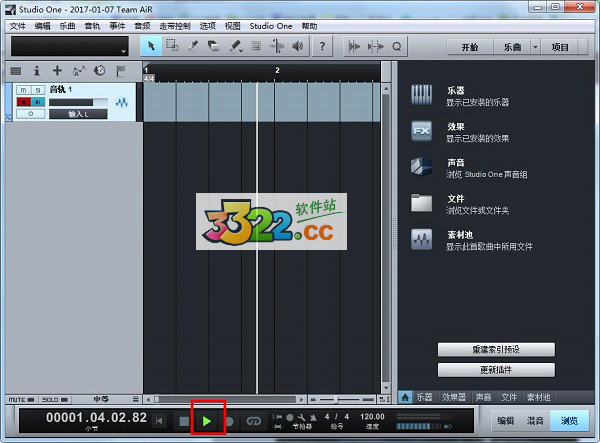The height and width of the screenshot is (443, 600).
Task: Click the question mark help icon
Action: pyautogui.click(x=322, y=46)
